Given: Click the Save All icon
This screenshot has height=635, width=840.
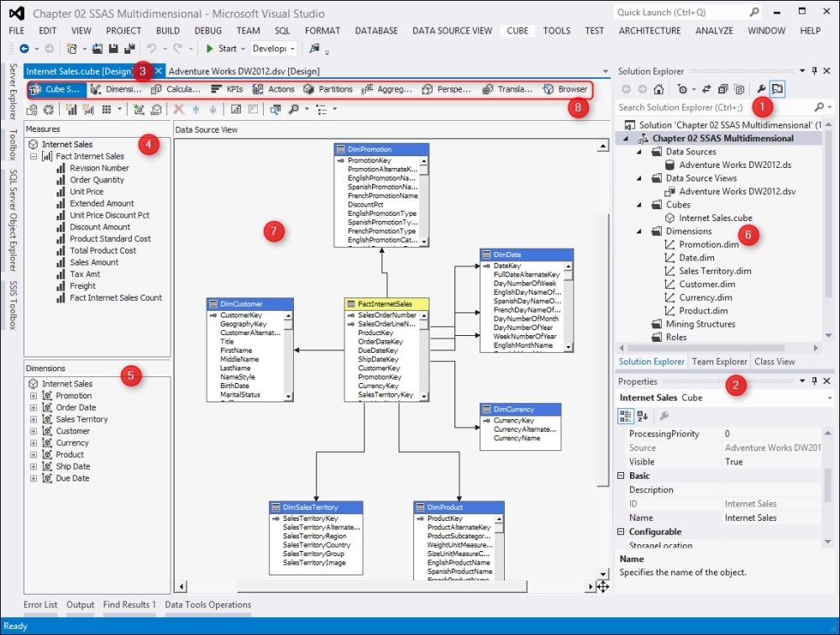Looking at the screenshot, I should pos(129,49).
